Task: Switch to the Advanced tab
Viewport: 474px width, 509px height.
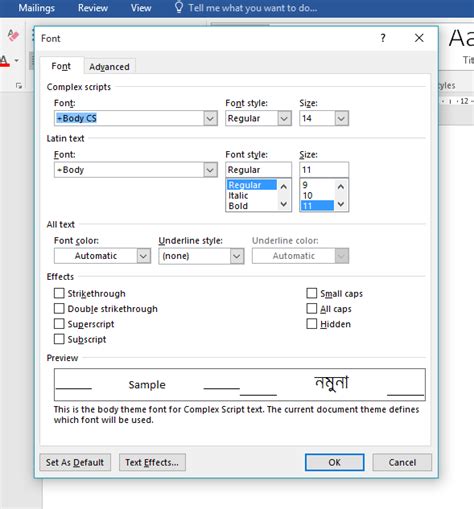Action: pos(109,67)
